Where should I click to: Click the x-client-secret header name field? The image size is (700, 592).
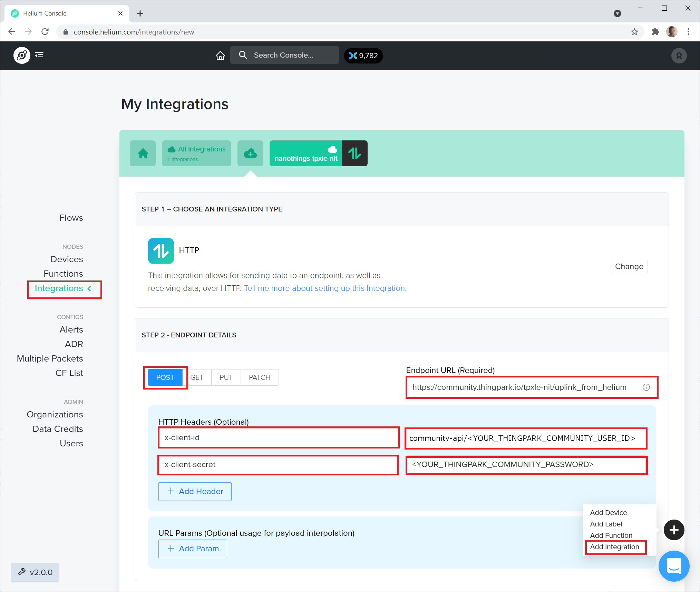click(x=278, y=465)
